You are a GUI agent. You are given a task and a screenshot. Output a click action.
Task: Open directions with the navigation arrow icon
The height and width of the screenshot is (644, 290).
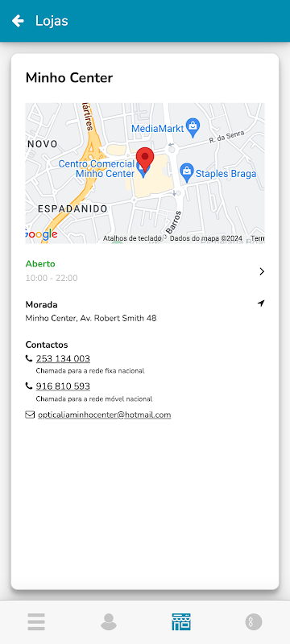click(x=261, y=303)
